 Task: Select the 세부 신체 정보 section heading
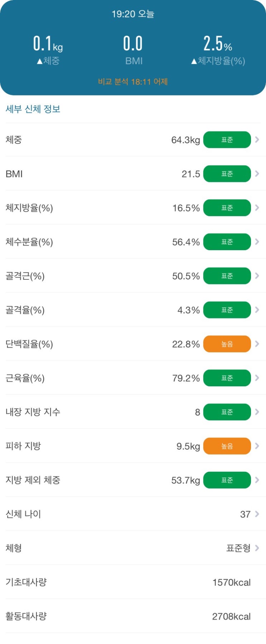33,109
